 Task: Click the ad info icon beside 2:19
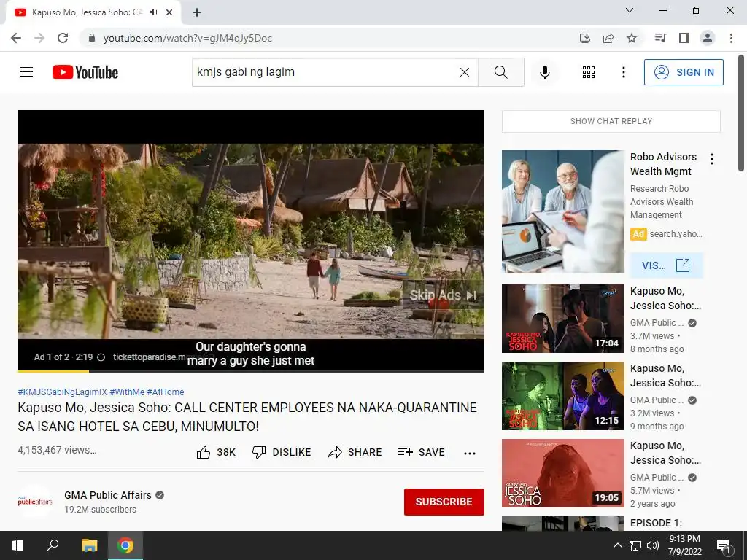pyautogui.click(x=101, y=357)
